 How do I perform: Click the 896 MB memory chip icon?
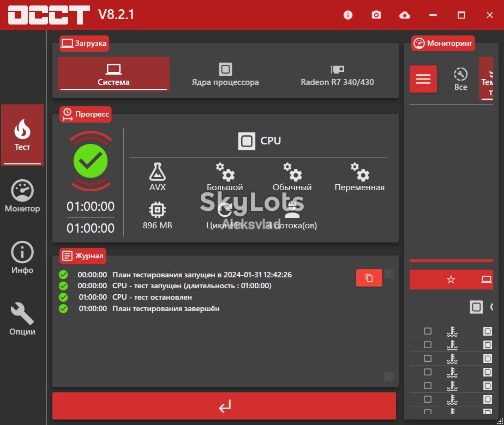pyautogui.click(x=158, y=210)
